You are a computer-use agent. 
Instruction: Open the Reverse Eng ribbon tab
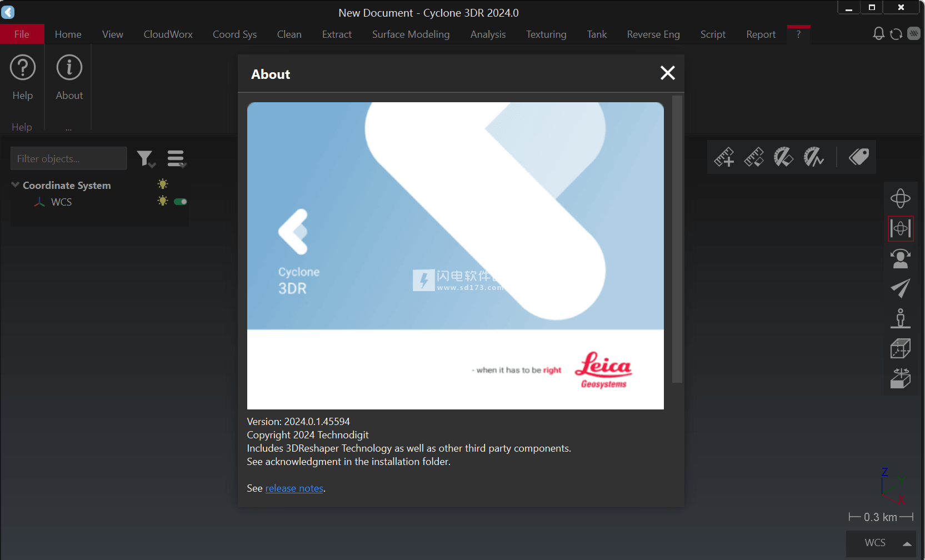[653, 34]
